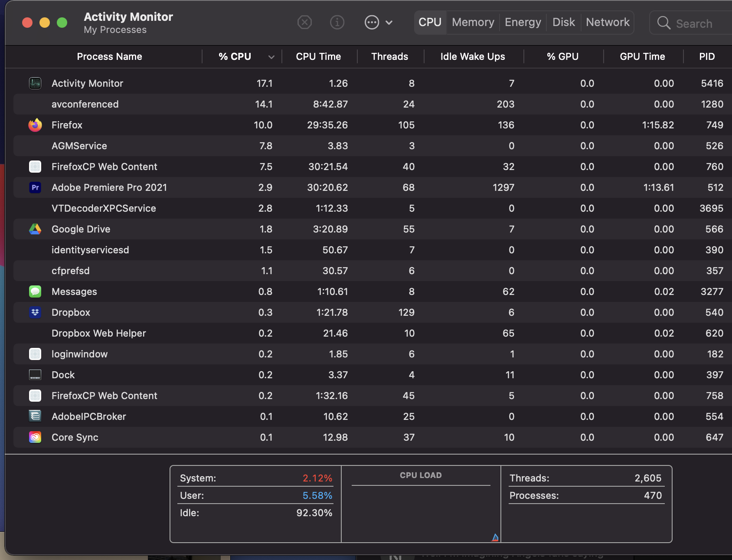Image resolution: width=732 pixels, height=560 pixels.
Task: Click the System 2.12% value
Action: click(x=317, y=478)
